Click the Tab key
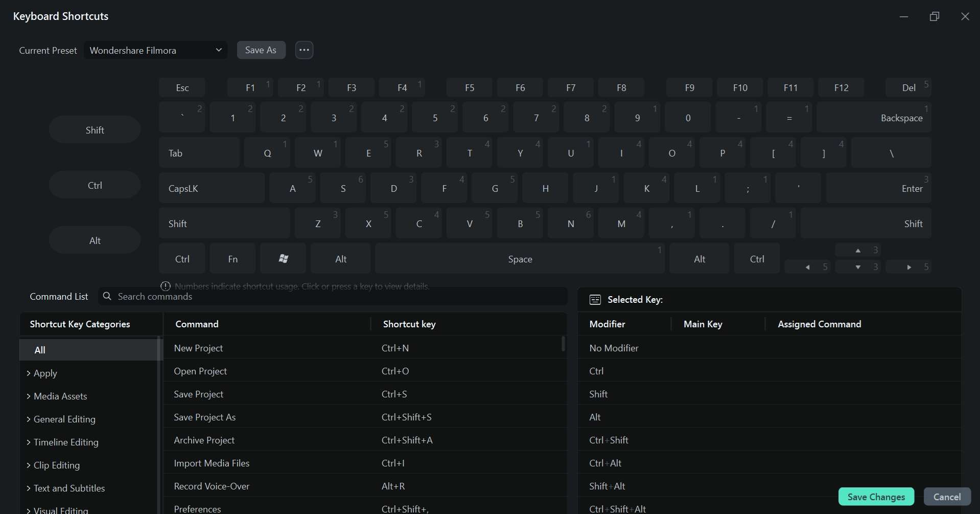This screenshot has height=514, width=980. [x=199, y=152]
